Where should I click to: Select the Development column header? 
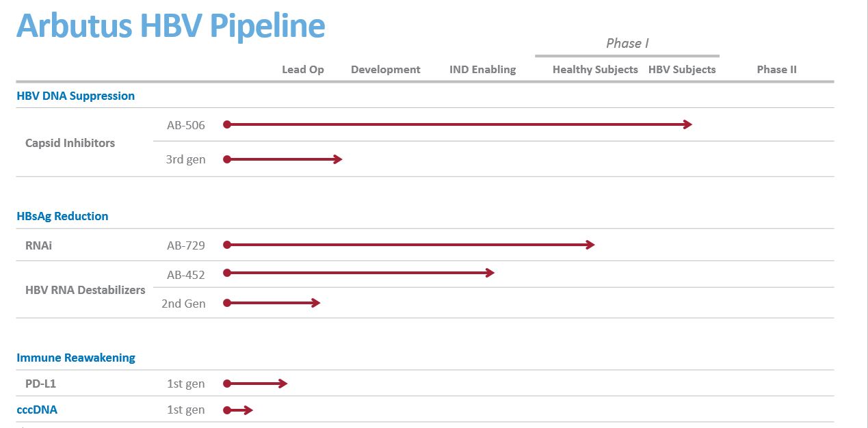[386, 70]
